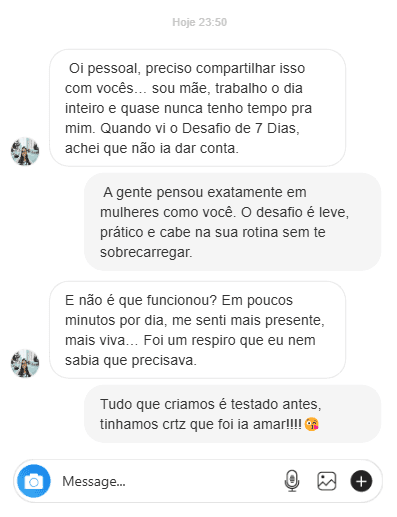Image resolution: width=397 pixels, height=517 pixels.
Task: Open the blue camera button
Action: [34, 481]
